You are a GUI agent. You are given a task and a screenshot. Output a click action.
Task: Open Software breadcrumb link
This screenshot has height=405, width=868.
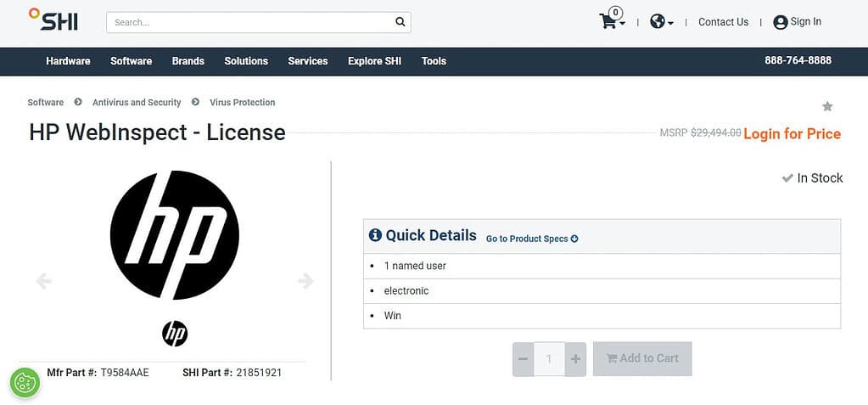(45, 103)
